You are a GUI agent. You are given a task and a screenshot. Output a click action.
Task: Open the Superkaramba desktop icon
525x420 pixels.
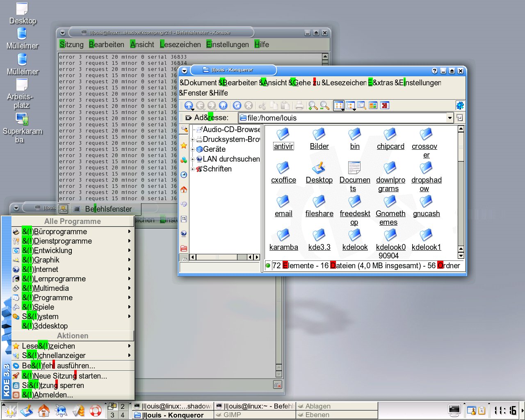22,128
